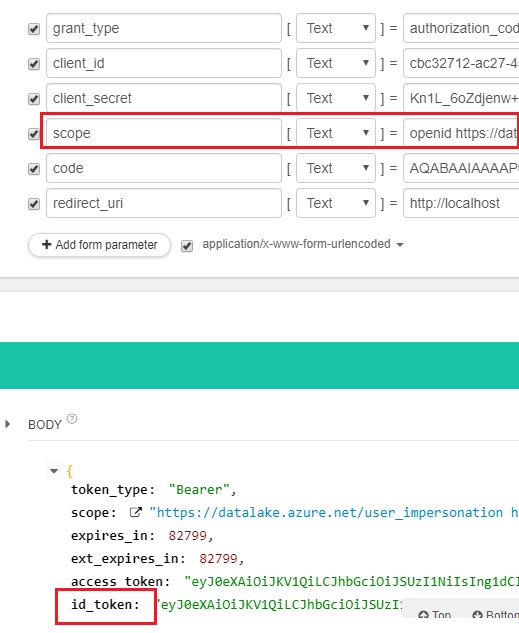Viewport: 519px width, 633px height.
Task: Toggle the application/x-www-form-urlencoded checkbox
Action: 187,245
